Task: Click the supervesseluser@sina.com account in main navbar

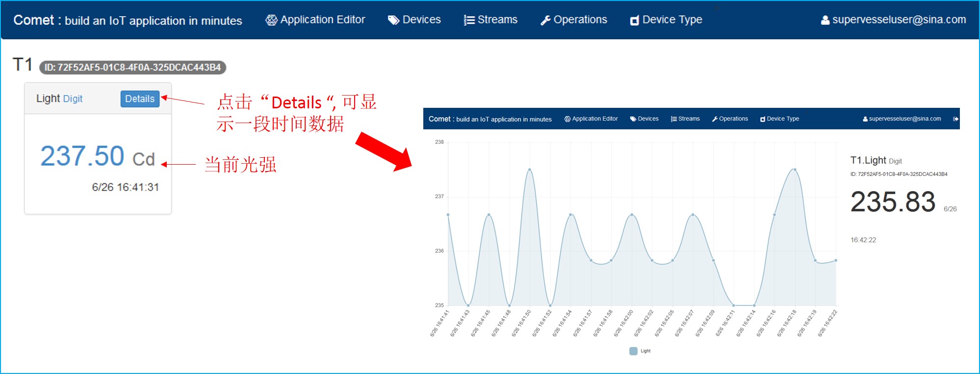Action: pyautogui.click(x=894, y=20)
